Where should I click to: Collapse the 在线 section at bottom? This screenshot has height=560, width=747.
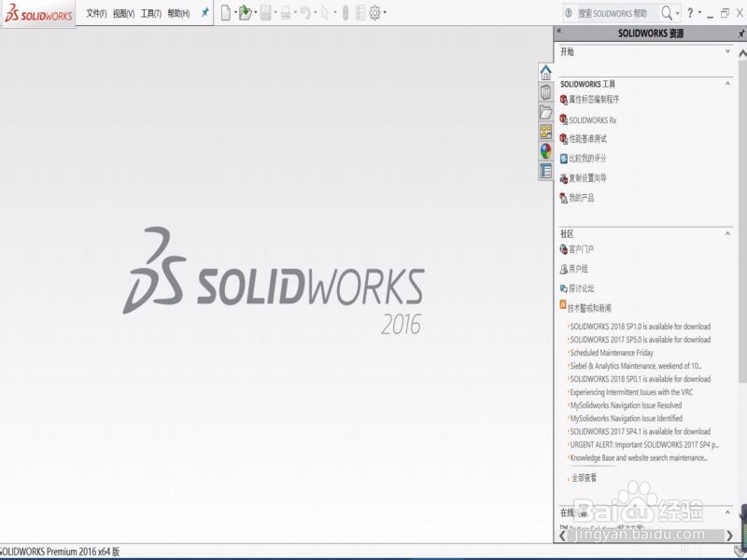click(x=727, y=512)
